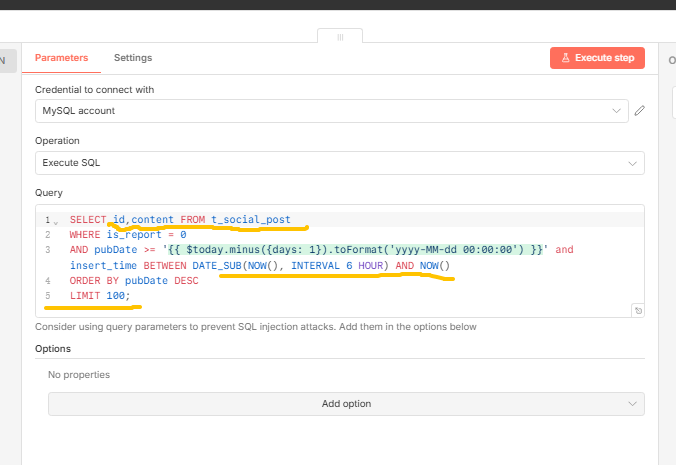The image size is (676, 465).
Task: Click the ORDER BY pubDate DESC line
Action: [134, 281]
